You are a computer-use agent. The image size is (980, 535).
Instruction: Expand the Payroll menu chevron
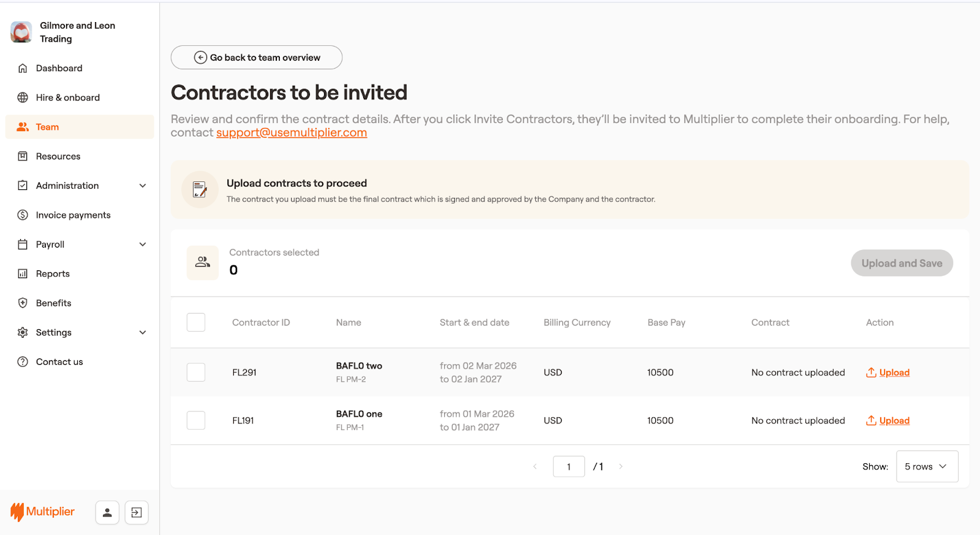(x=143, y=245)
